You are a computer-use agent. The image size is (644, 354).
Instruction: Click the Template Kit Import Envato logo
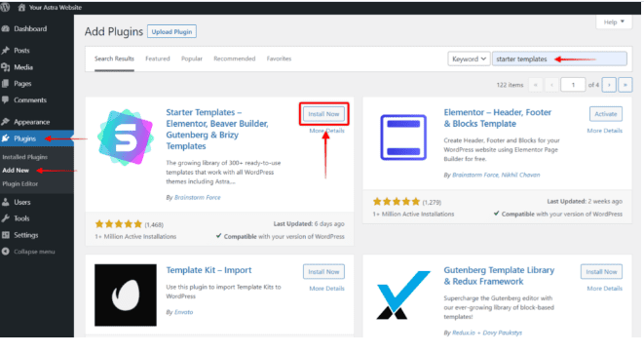pos(126,295)
